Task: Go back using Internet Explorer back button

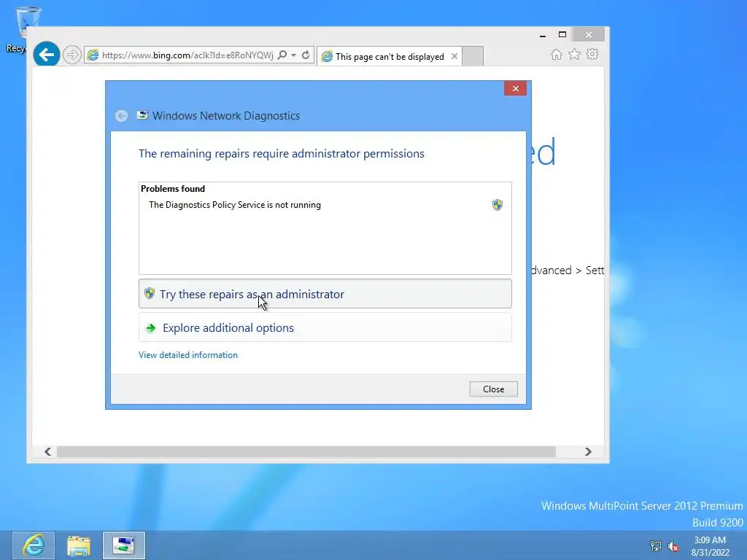Action: 47,55
